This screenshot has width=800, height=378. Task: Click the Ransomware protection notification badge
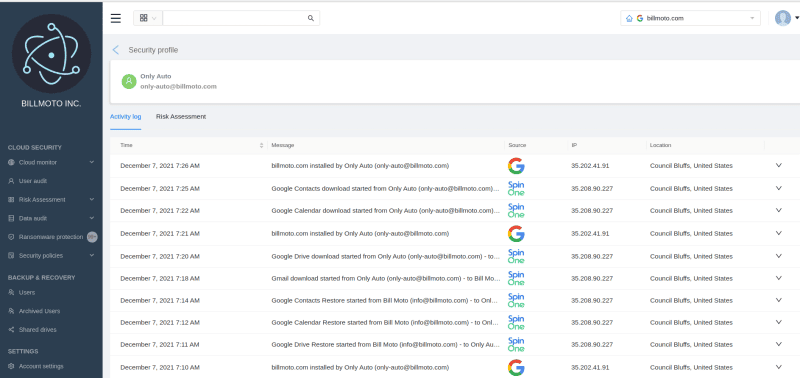click(x=92, y=237)
